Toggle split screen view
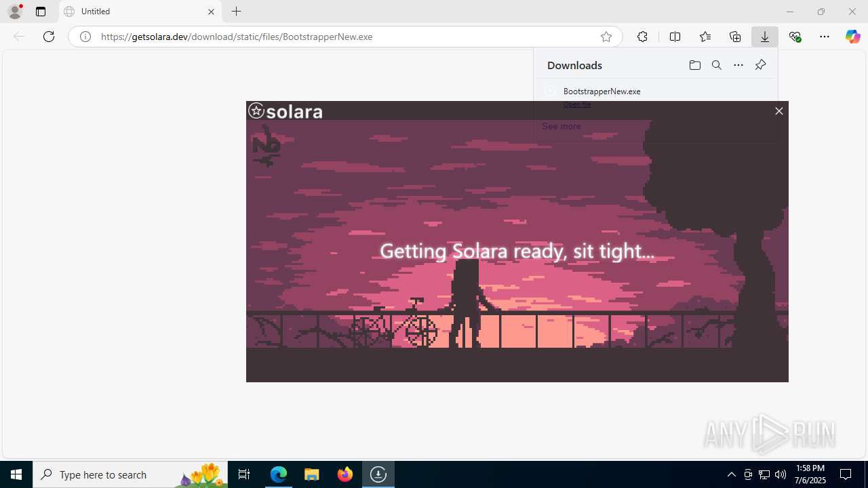 click(675, 37)
